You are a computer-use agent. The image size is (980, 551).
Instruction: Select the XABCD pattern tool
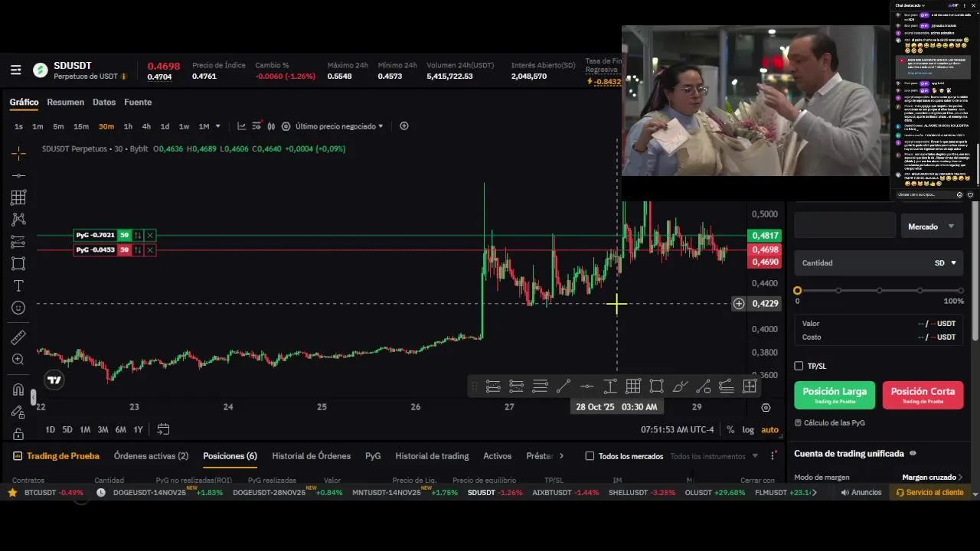point(18,220)
